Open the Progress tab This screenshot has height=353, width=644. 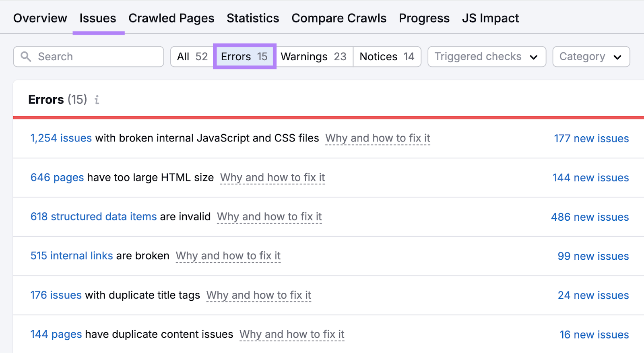(424, 18)
